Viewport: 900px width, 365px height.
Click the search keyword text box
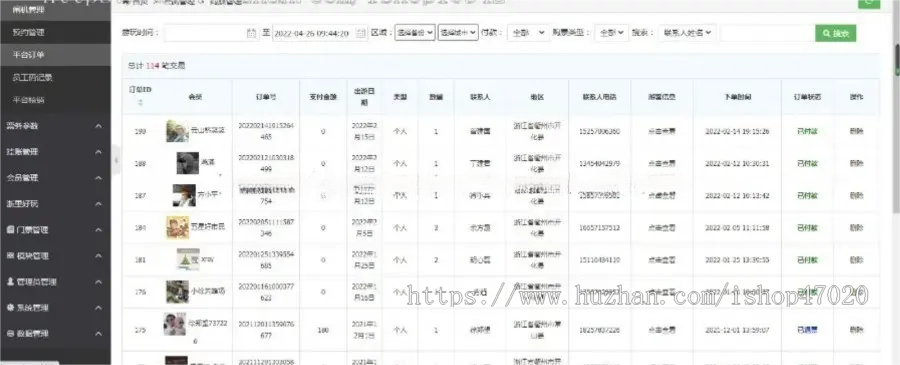click(x=766, y=33)
